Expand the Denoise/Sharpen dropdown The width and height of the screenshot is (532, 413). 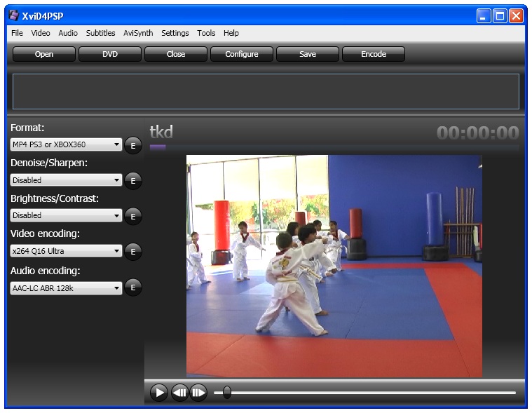coord(66,180)
